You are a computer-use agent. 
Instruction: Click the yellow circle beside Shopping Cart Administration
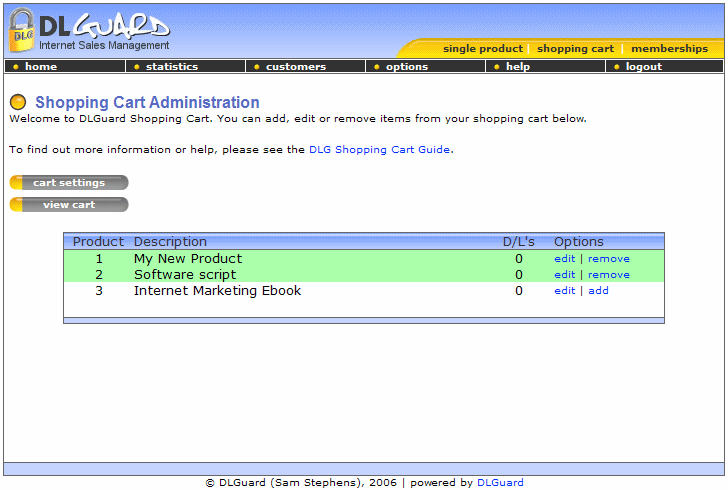(x=18, y=103)
